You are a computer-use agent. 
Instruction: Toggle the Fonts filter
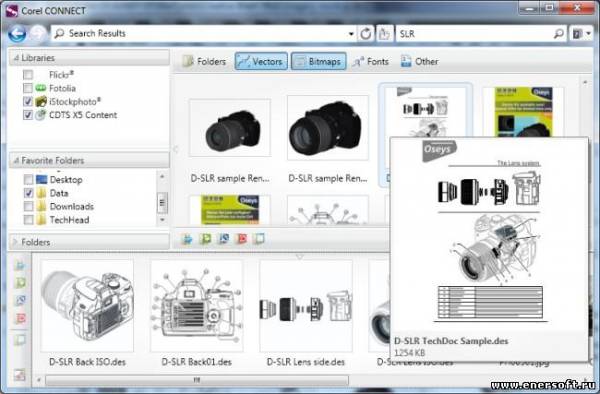(x=370, y=61)
